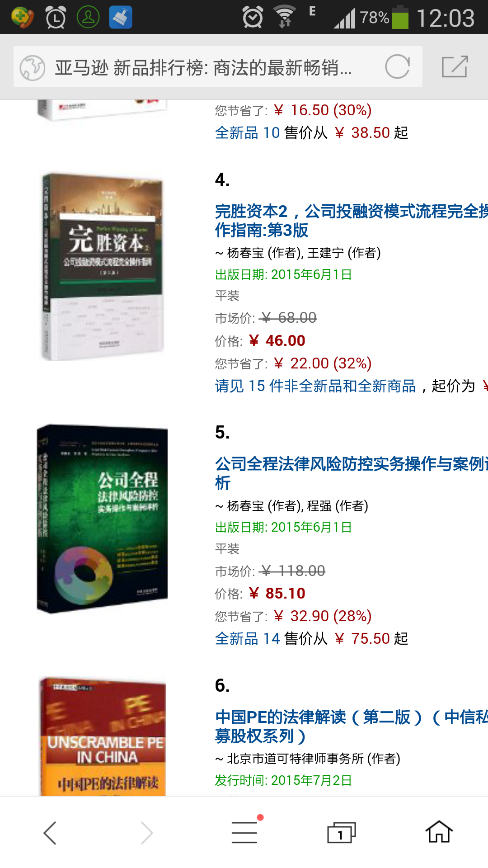The width and height of the screenshot is (488, 868).
Task: Tap the battery indicator in status bar
Action: (400, 17)
